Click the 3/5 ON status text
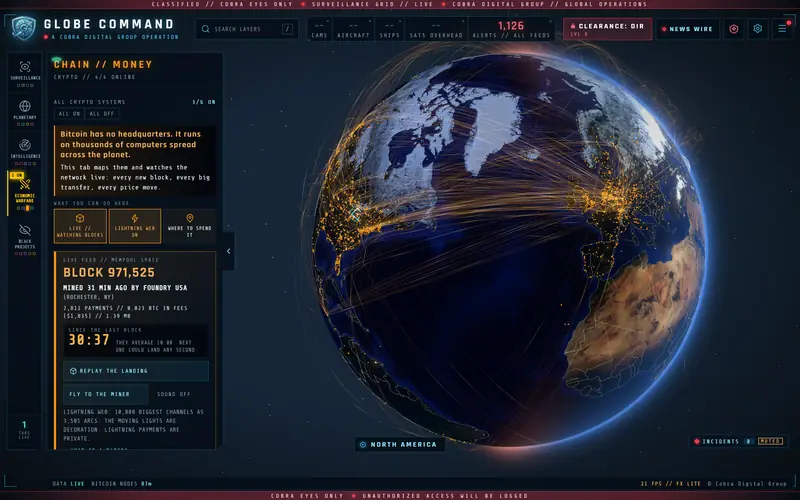Viewport: 800px width, 500px height. click(x=204, y=102)
